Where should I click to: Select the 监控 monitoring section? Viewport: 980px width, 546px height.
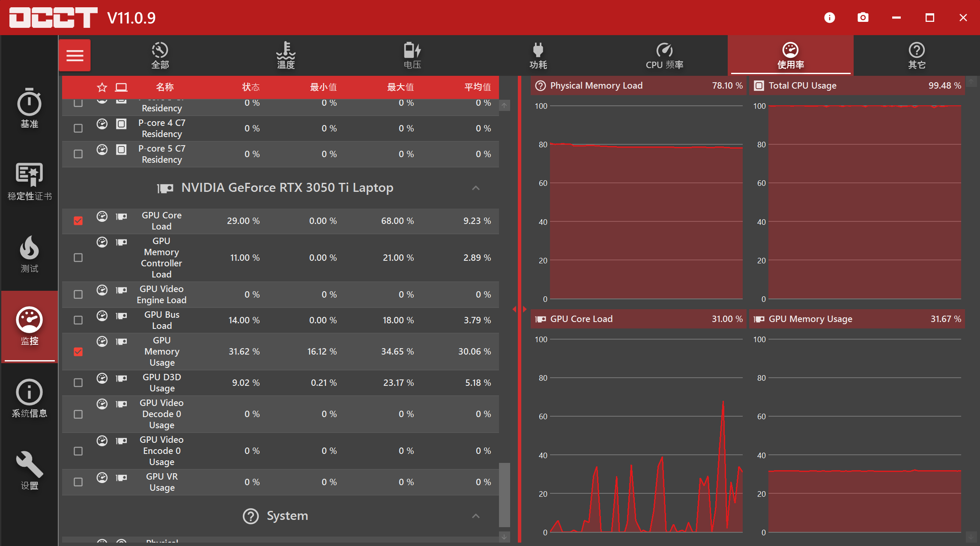(29, 326)
